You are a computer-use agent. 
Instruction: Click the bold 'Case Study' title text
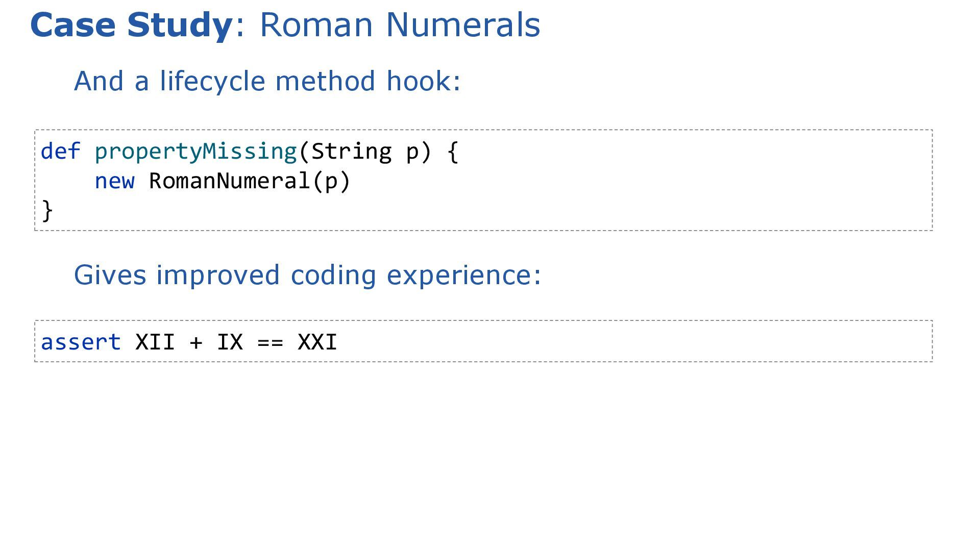(x=131, y=25)
